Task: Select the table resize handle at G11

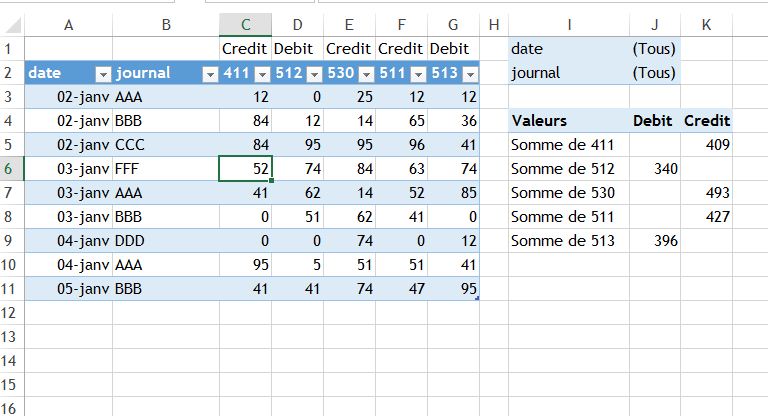Action: (477, 298)
